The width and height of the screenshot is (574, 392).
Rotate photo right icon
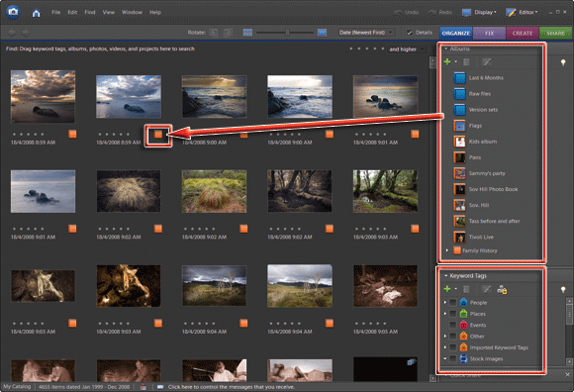[x=228, y=33]
